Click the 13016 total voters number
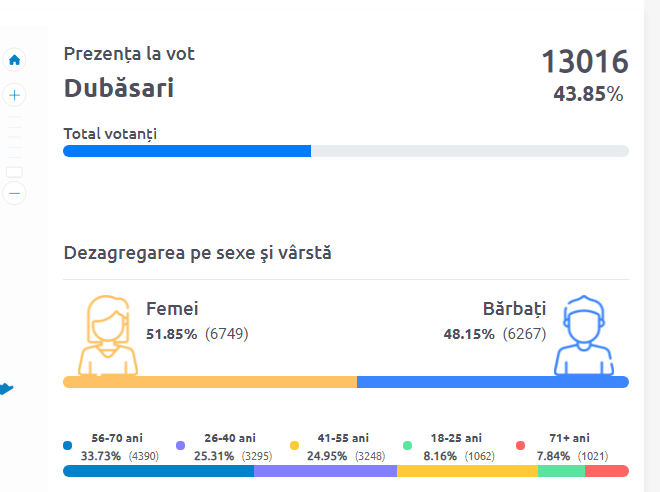The image size is (660, 492). pyautogui.click(x=585, y=62)
